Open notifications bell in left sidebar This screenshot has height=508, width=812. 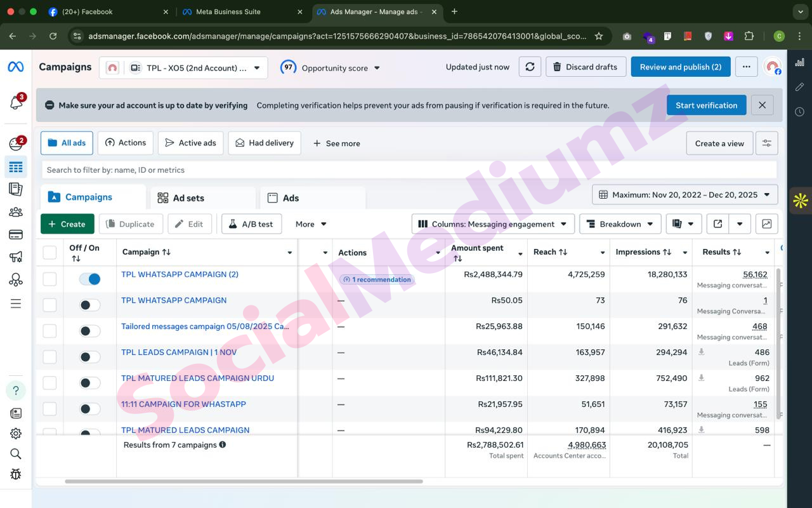coord(16,102)
